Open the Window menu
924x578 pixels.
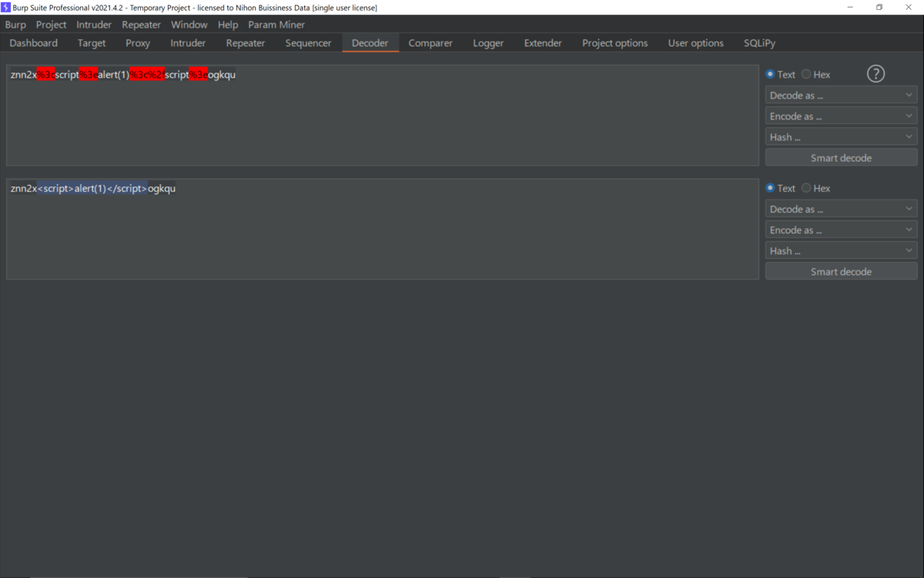click(189, 25)
